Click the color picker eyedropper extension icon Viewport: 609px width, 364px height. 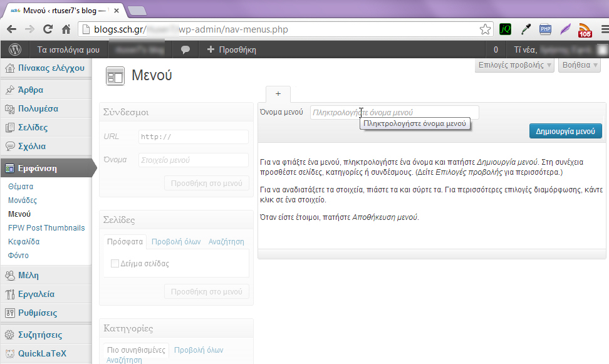(x=526, y=29)
